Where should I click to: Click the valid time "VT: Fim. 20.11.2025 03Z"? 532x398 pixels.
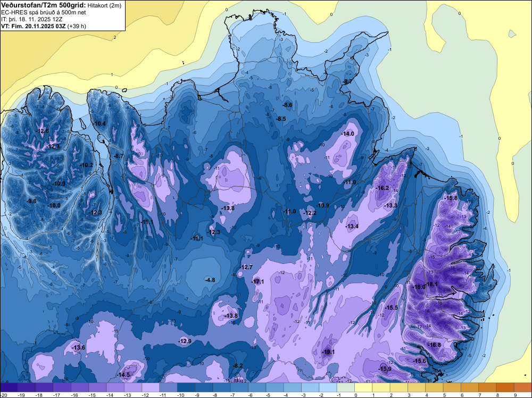[x=34, y=27]
